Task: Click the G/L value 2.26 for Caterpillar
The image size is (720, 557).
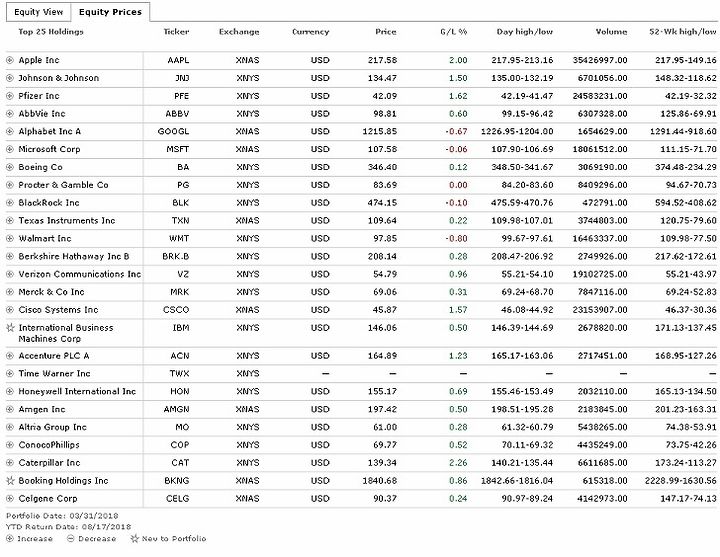Action: 458,463
